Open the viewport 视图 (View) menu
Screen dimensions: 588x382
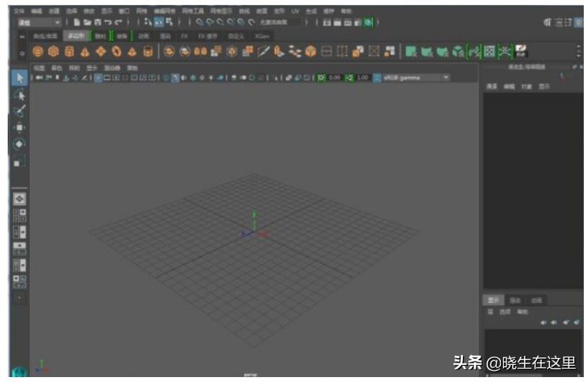point(39,68)
